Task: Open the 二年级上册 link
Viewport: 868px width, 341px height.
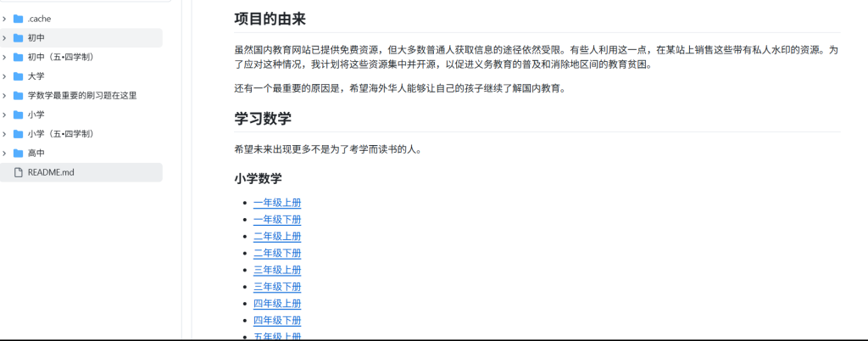Action: (x=277, y=237)
